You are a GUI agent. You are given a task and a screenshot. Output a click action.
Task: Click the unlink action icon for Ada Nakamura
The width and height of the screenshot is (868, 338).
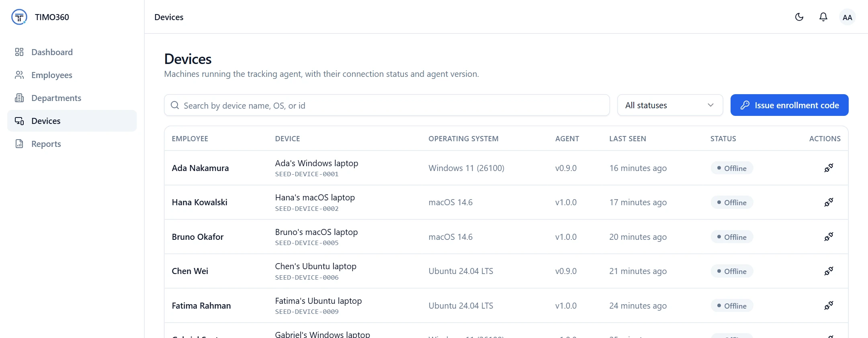point(829,168)
